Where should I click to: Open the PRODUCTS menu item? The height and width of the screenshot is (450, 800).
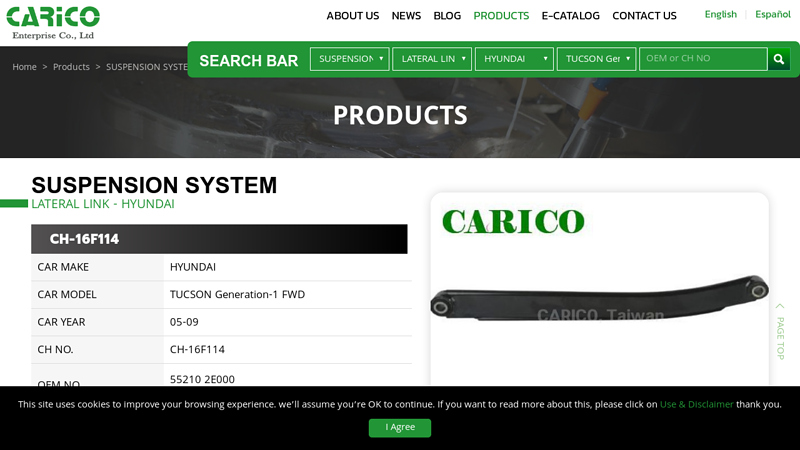click(501, 16)
